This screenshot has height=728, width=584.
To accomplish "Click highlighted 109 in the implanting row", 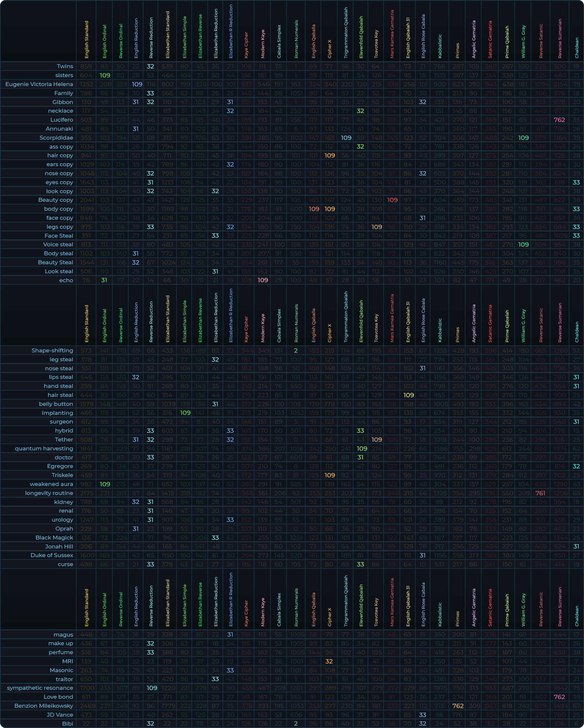I will pos(185,413).
